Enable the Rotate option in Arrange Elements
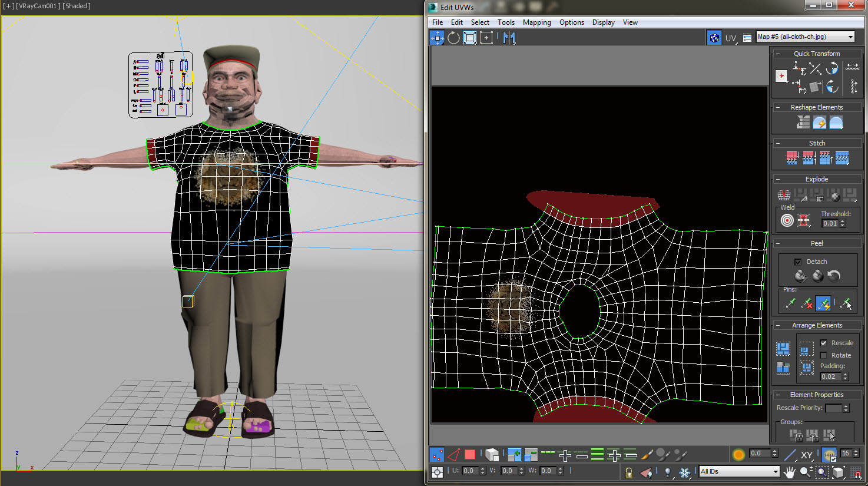This screenshot has height=486, width=868. coord(823,355)
